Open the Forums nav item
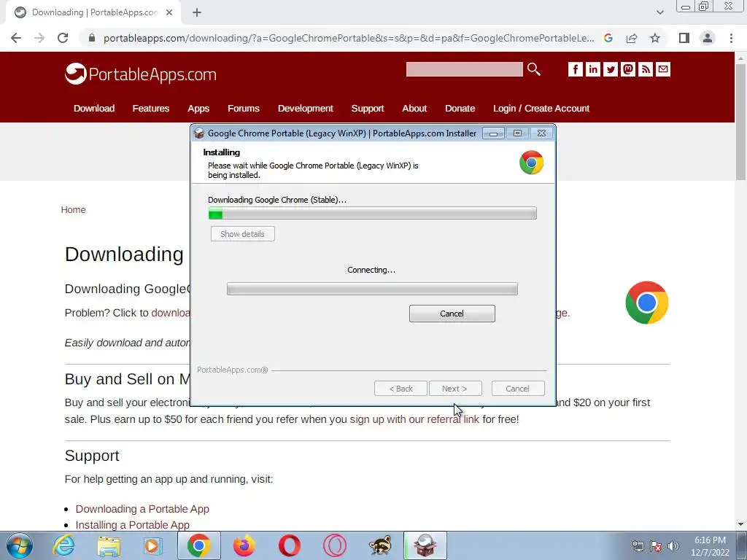 (244, 109)
